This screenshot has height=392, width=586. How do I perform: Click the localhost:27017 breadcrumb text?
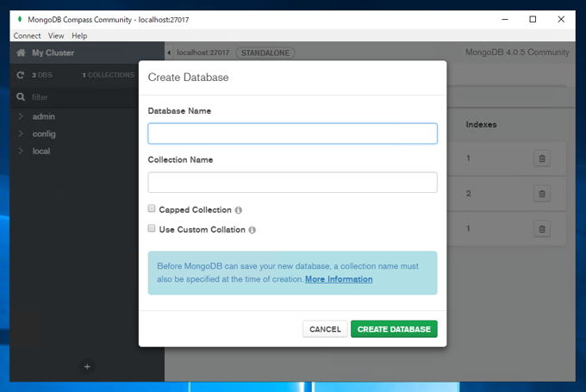click(203, 53)
